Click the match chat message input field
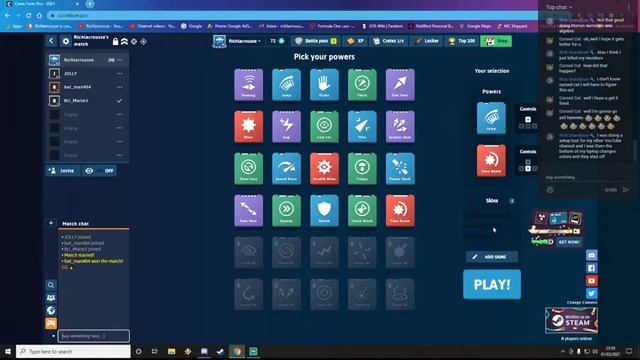640x360 pixels. point(94,336)
